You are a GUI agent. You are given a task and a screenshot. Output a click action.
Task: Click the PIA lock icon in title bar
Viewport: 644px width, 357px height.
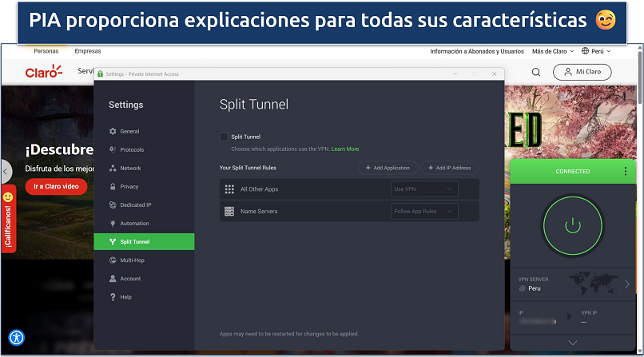(x=100, y=73)
